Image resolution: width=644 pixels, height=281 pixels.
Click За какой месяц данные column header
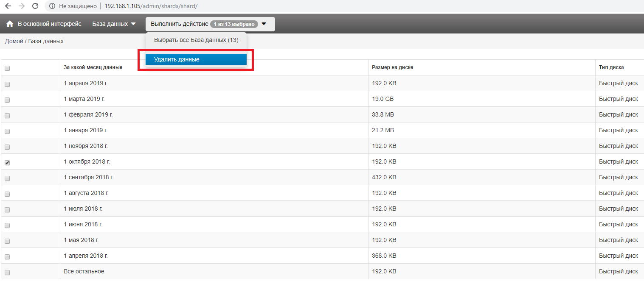tap(93, 67)
